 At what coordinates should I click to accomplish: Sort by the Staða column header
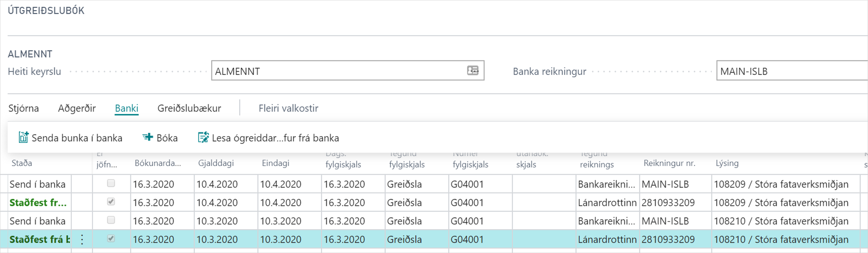[x=22, y=163]
